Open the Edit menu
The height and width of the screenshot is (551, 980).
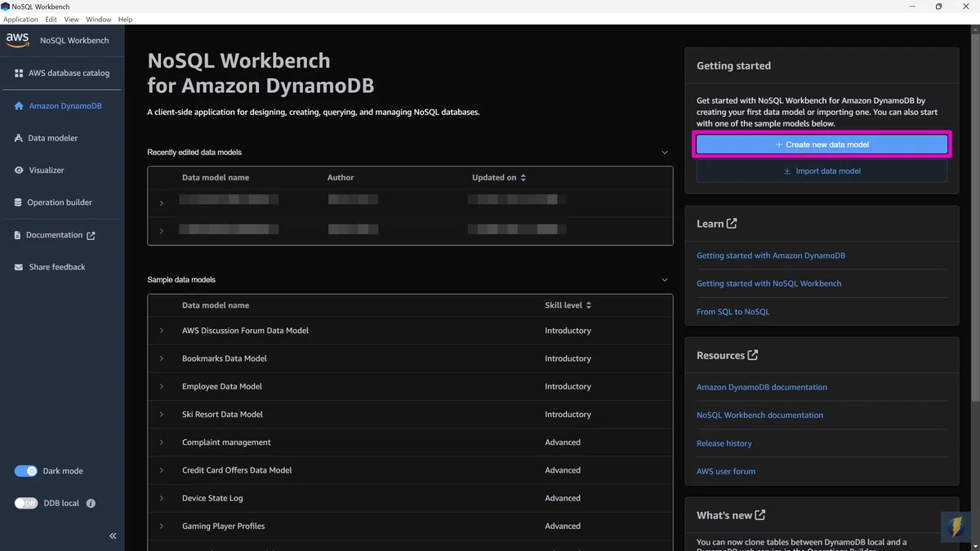point(51,19)
